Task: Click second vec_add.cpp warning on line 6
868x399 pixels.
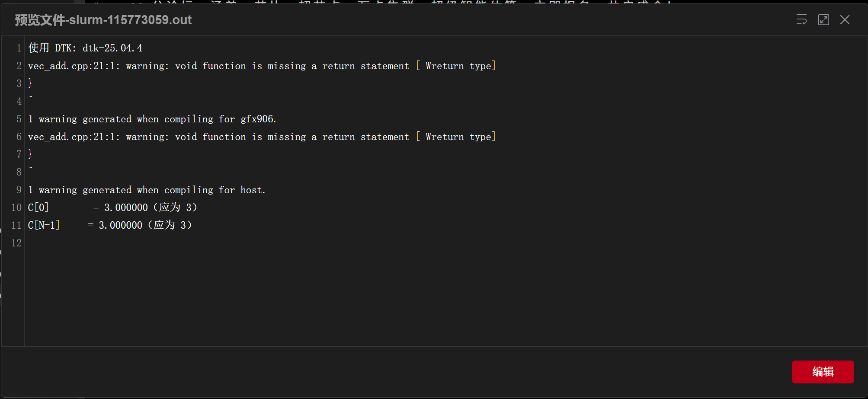Action: [262, 137]
